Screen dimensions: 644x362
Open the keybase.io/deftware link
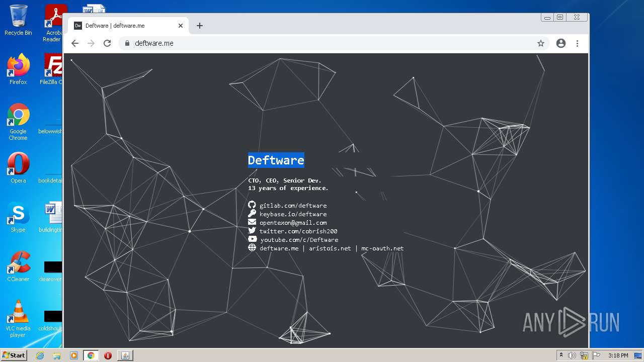pyautogui.click(x=293, y=214)
